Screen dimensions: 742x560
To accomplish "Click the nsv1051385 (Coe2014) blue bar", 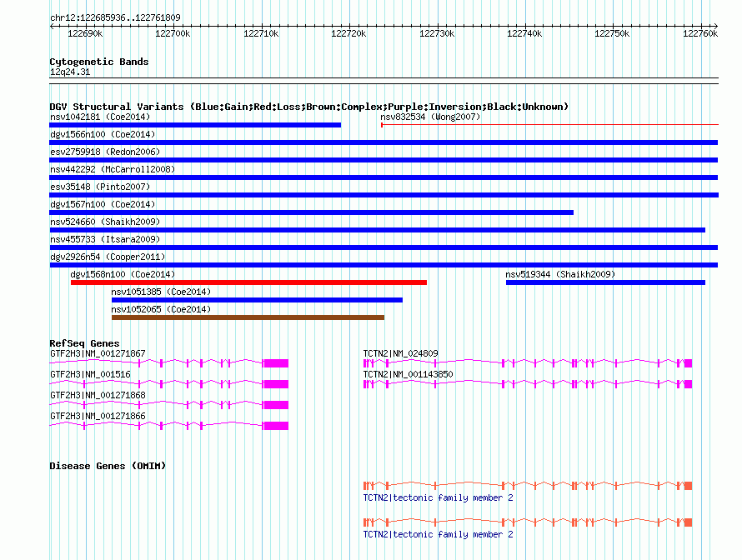I will coord(257,300).
